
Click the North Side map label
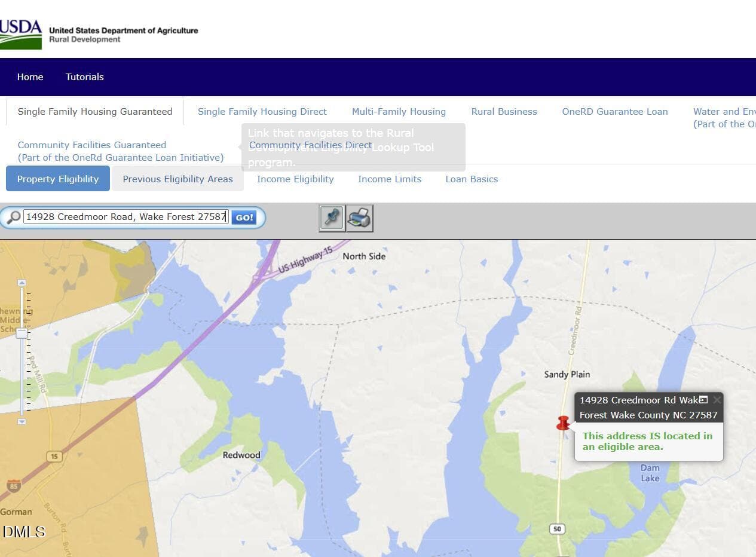pyautogui.click(x=364, y=256)
